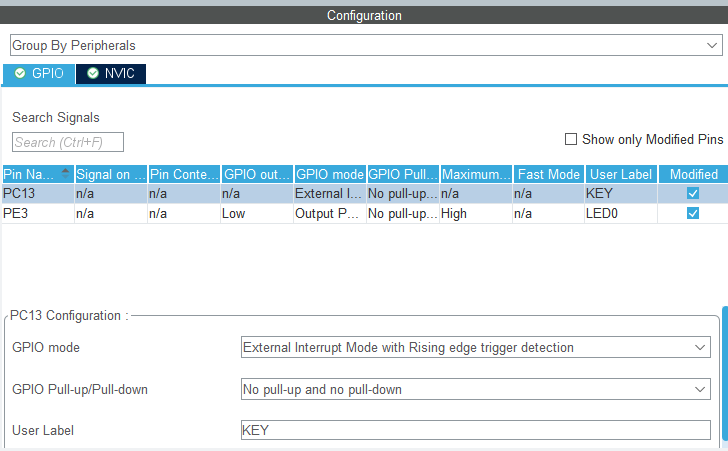Click the LED0 user label cell
This screenshot has height=451, width=728.
(621, 214)
